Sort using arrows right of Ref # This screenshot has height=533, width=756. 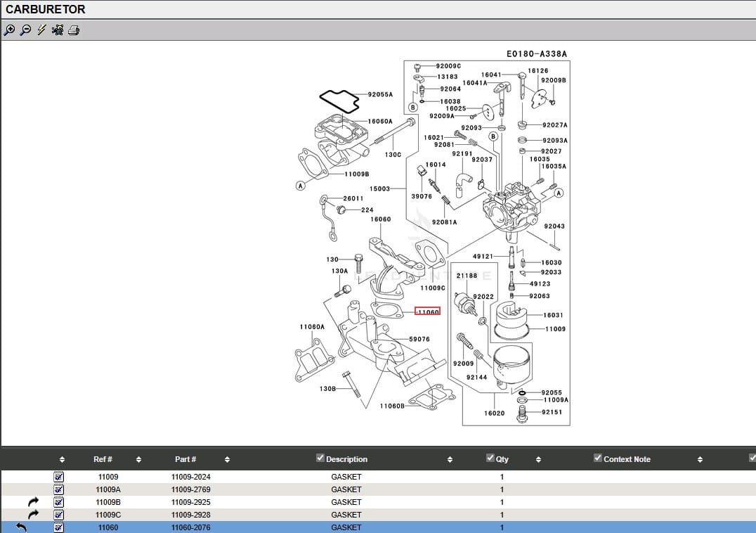pyautogui.click(x=138, y=460)
